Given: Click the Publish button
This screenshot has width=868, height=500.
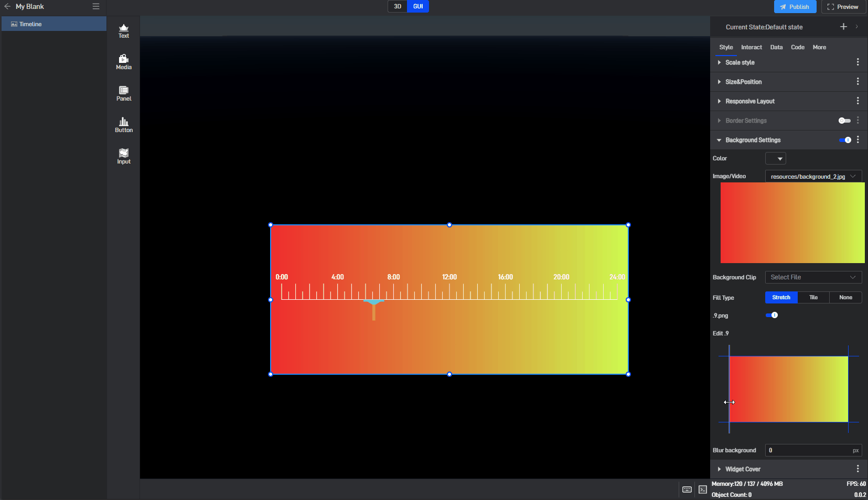Looking at the screenshot, I should [x=795, y=7].
